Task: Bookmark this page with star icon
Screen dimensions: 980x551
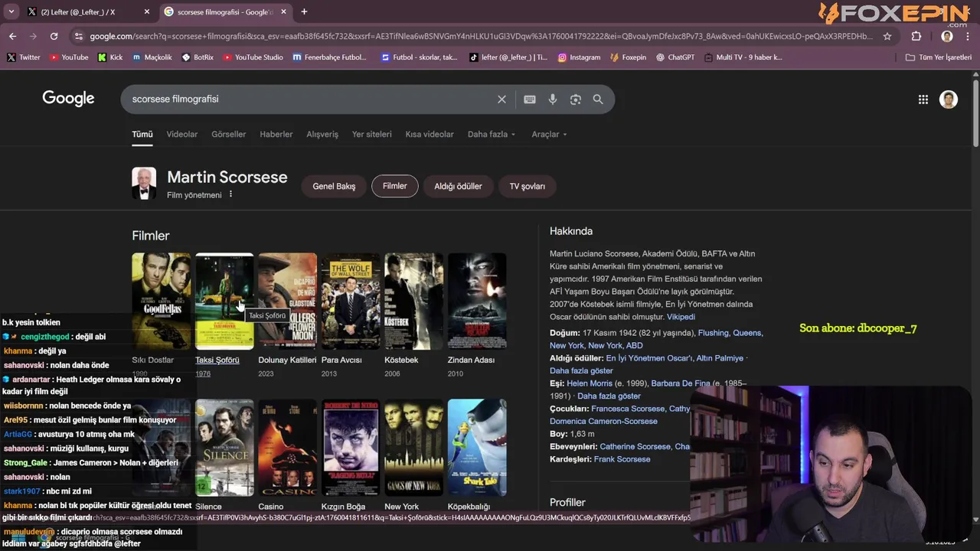Action: click(887, 36)
